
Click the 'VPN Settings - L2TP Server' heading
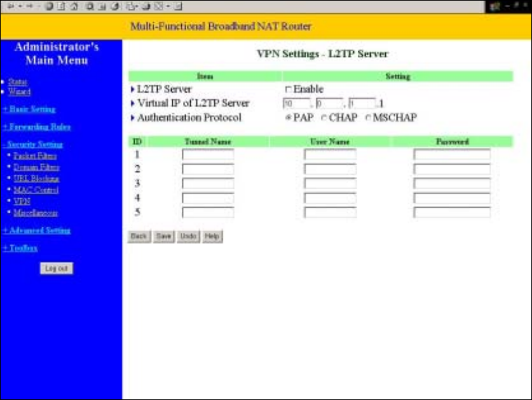pos(322,54)
